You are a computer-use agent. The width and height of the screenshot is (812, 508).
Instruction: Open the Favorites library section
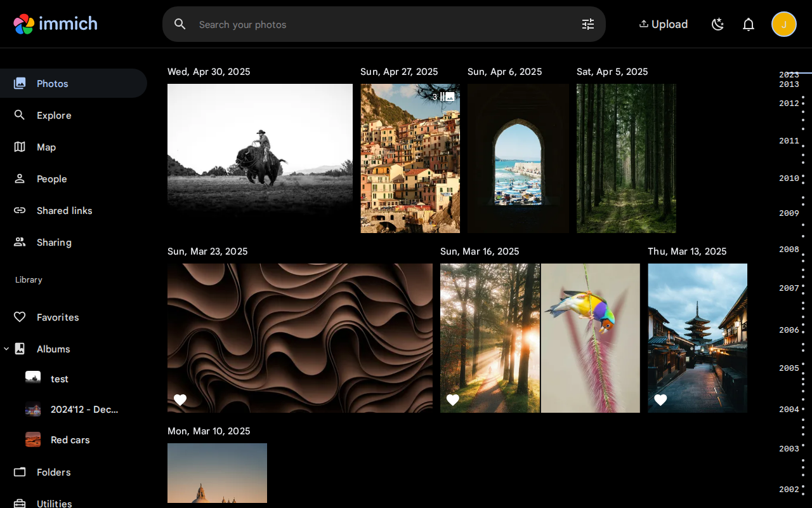[x=20, y=317]
